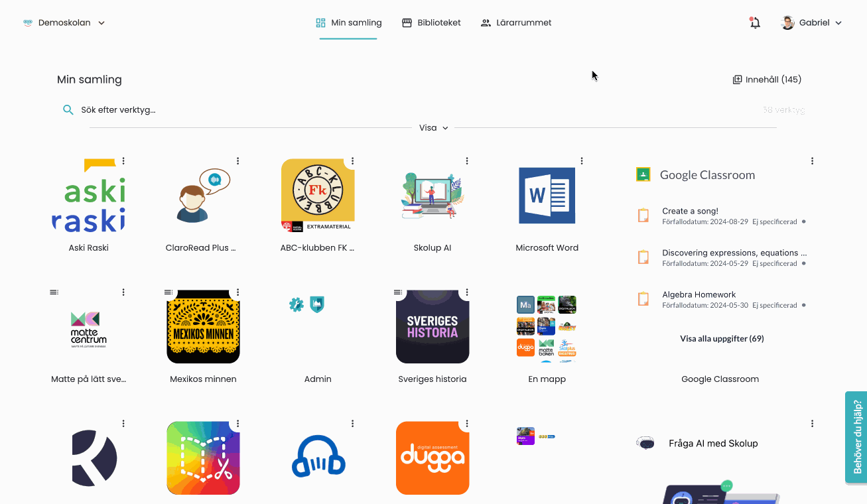Launch the Skolup AI tool
Viewport: 867px width, 504px height.
pyautogui.click(x=433, y=195)
